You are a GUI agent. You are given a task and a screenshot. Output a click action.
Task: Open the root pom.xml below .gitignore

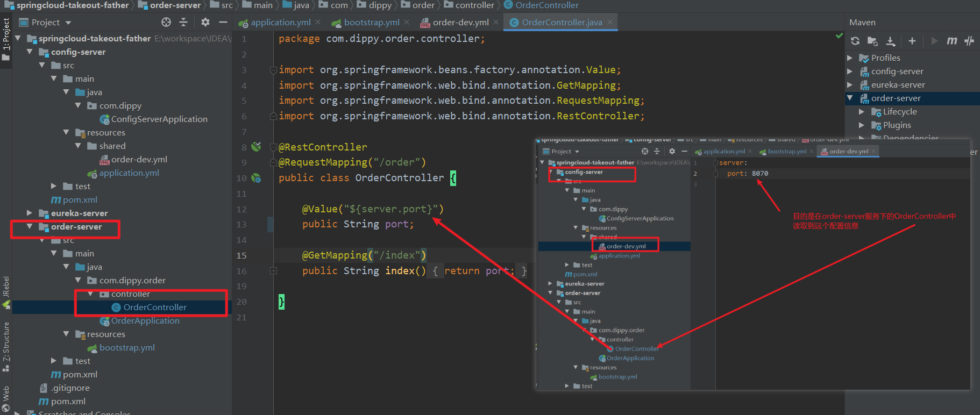pos(68,401)
